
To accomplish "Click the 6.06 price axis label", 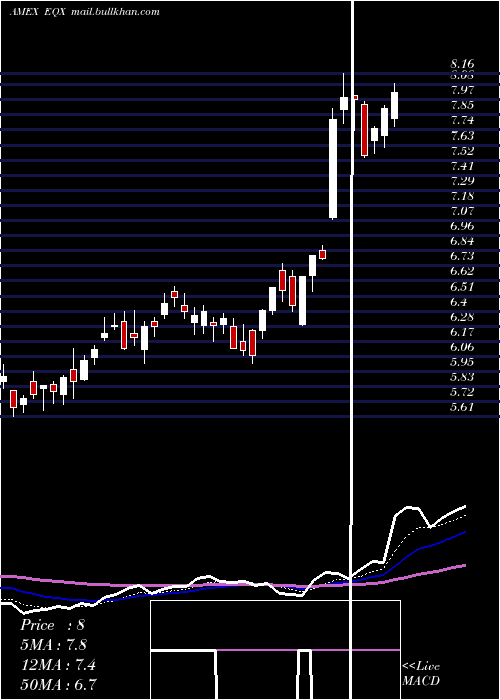I will click(462, 347).
